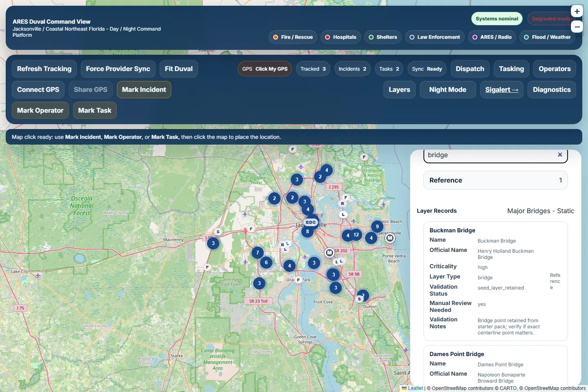Clear the bridge search with the X icon
Screen dimensions: 588x392
[560, 155]
